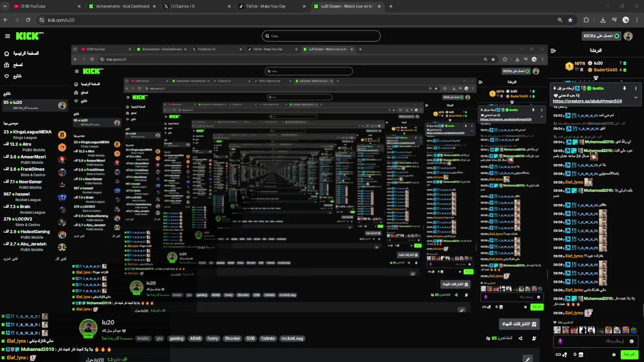Click the Shooter stream tag
The image size is (644, 362).
pos(232,338)
